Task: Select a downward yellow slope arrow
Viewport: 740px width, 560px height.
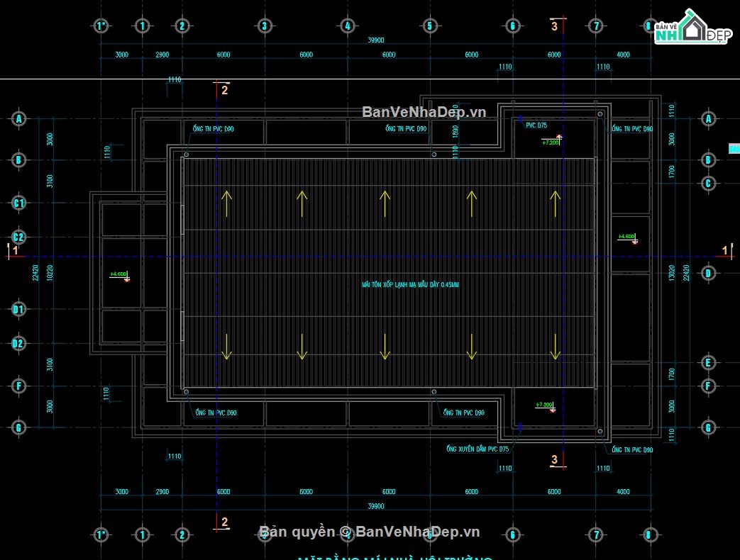Action: 385,347
